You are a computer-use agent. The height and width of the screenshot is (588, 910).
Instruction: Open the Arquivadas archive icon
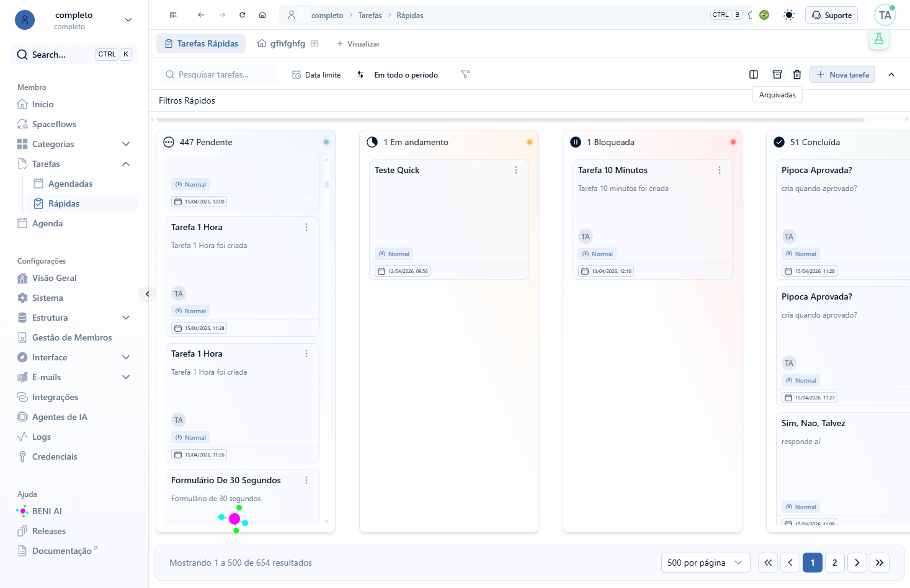[x=777, y=74]
